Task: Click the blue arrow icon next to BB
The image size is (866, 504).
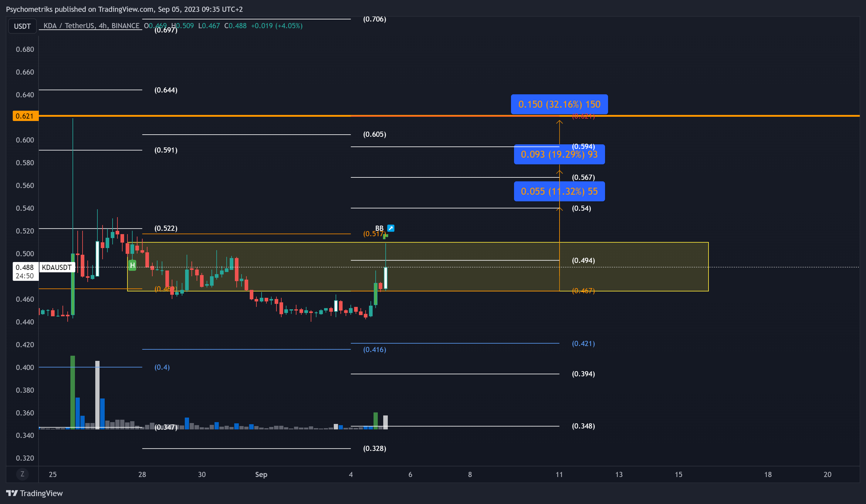Action: click(391, 228)
